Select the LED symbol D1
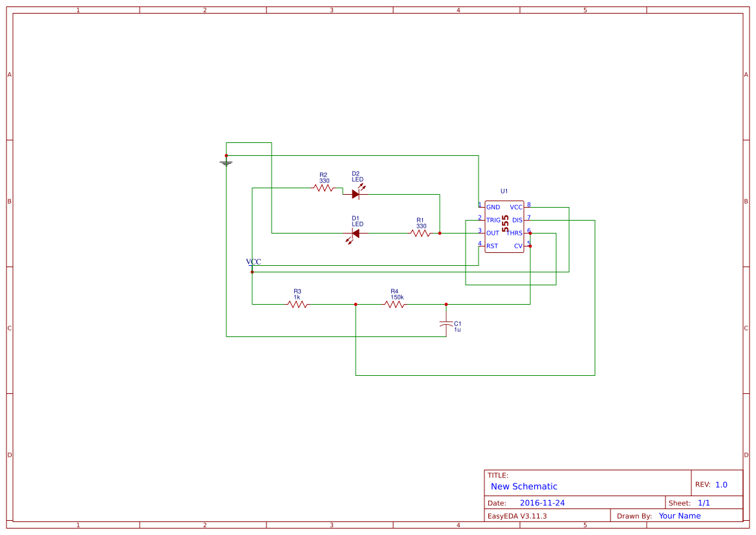 point(355,233)
